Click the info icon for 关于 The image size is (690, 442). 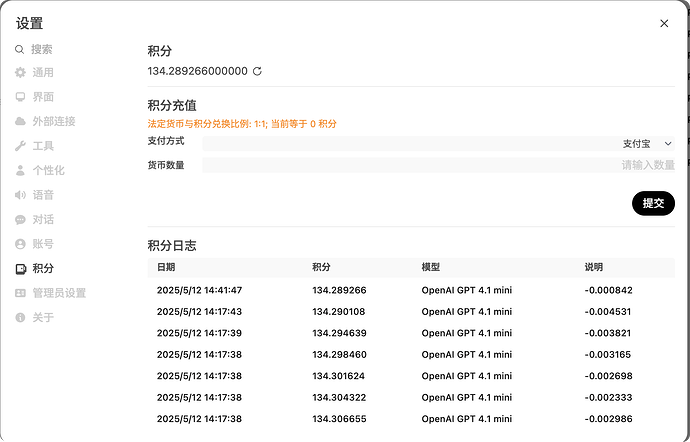tap(20, 317)
